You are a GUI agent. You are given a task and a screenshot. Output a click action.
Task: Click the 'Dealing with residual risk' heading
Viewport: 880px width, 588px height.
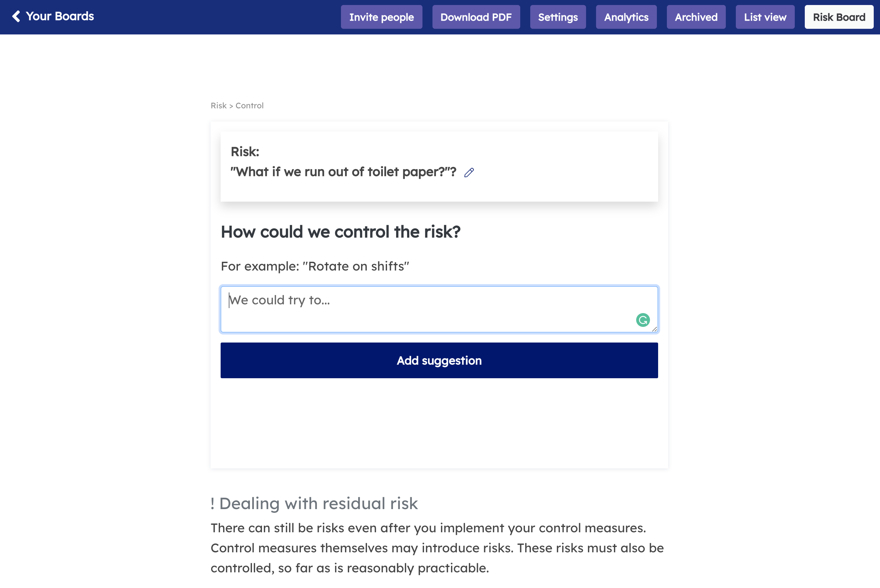pyautogui.click(x=314, y=503)
